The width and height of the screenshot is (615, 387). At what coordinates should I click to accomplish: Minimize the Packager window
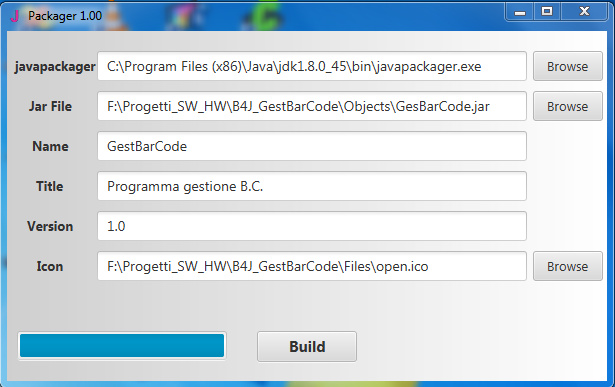tap(519, 12)
